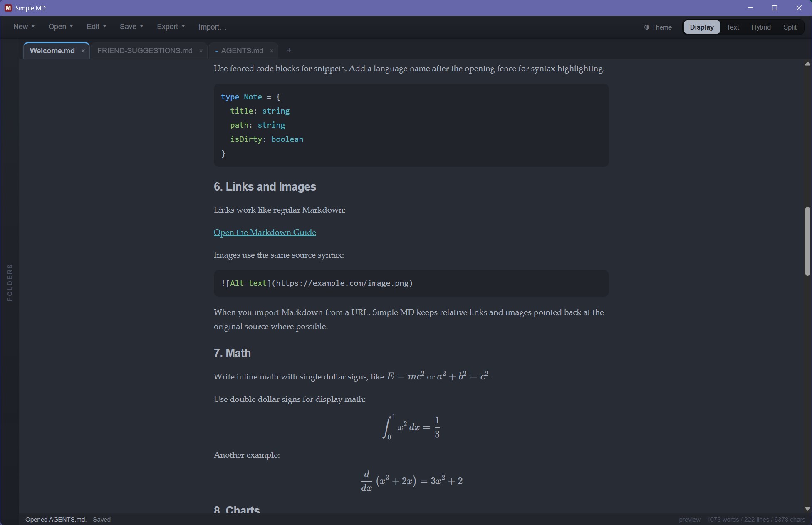Close the Welcome.md tab

83,51
